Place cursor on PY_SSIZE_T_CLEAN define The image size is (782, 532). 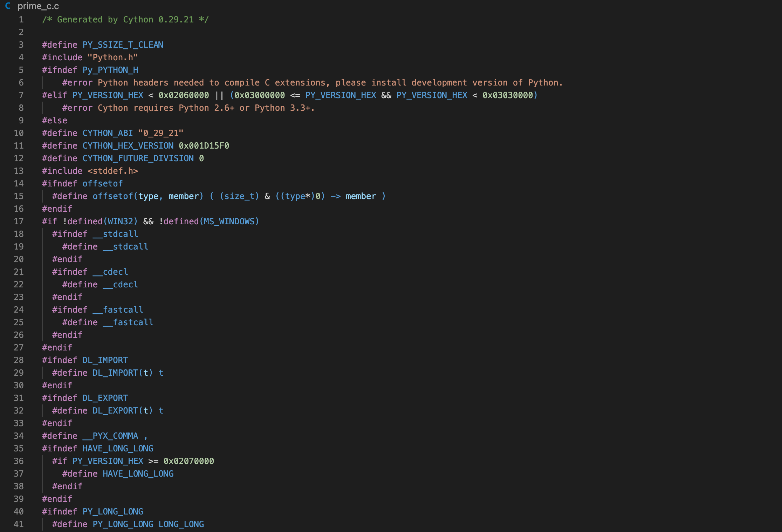[x=123, y=45]
